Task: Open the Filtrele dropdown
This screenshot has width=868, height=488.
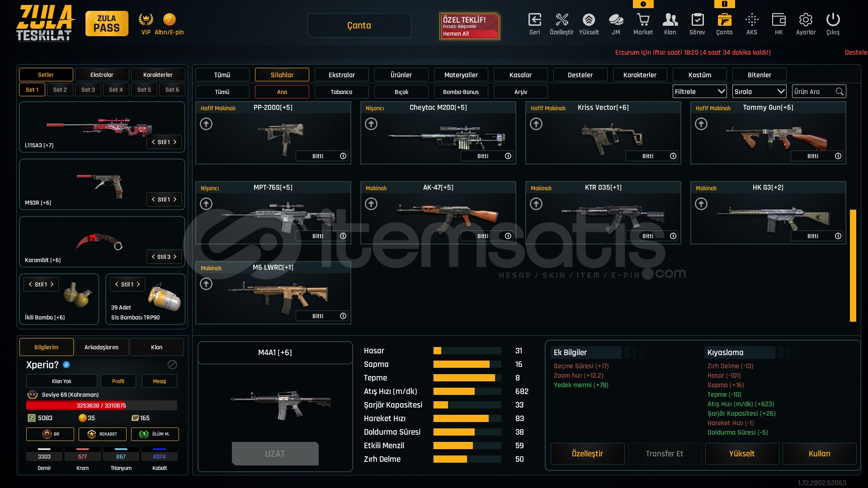Action: pyautogui.click(x=699, y=92)
